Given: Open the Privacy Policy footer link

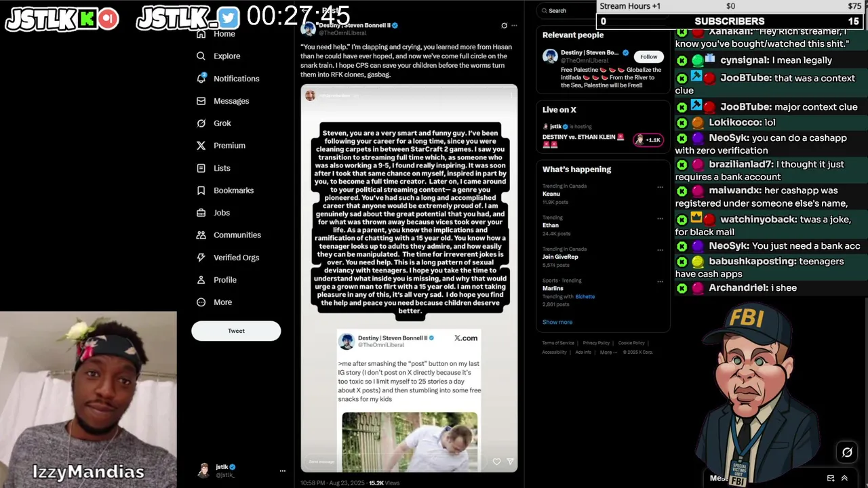Looking at the screenshot, I should tap(596, 343).
